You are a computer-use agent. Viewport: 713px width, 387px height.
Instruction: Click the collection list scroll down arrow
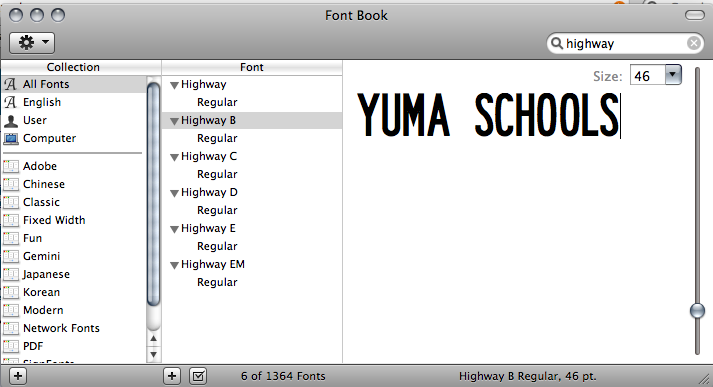(154, 354)
